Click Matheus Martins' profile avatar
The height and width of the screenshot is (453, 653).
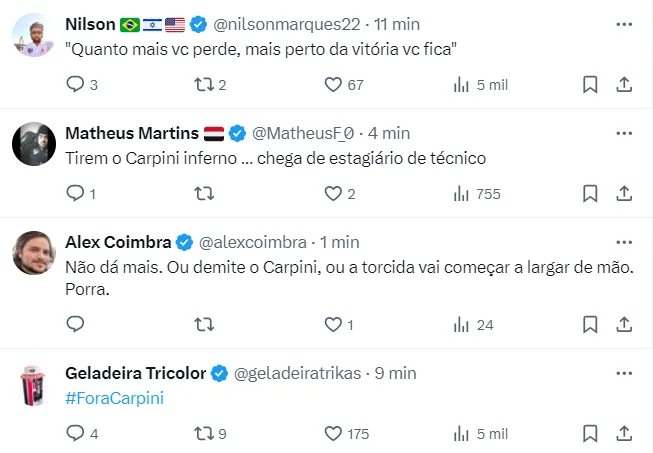click(x=33, y=145)
